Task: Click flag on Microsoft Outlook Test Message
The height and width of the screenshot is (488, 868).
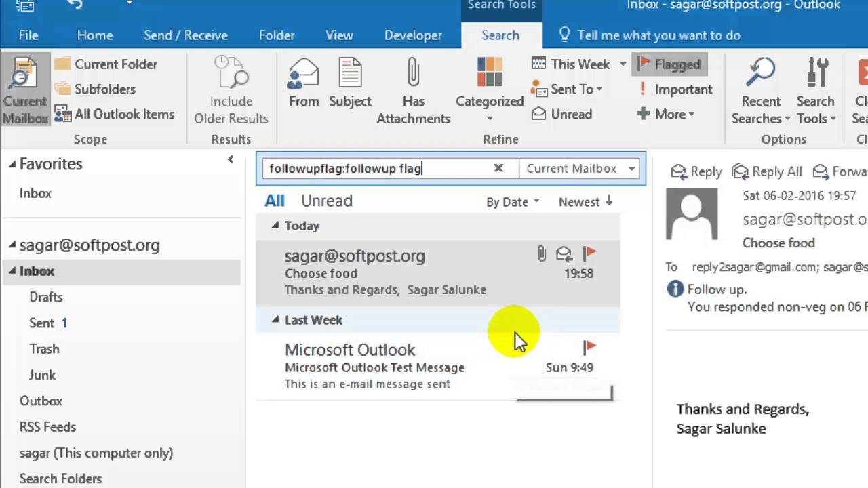Action: pyautogui.click(x=589, y=348)
